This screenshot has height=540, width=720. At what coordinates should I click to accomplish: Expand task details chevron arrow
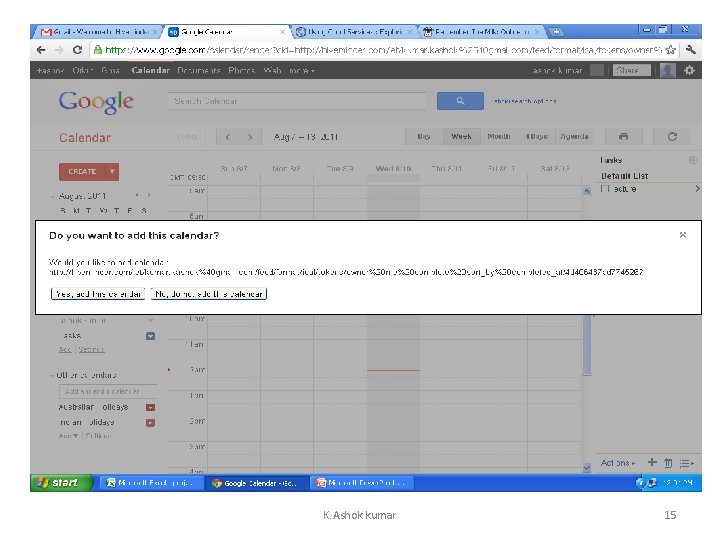(x=697, y=189)
